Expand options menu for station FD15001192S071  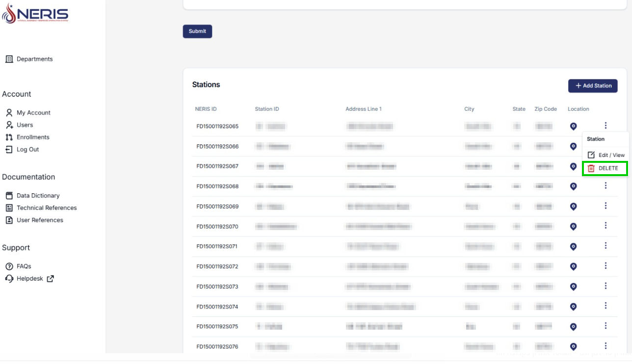click(606, 245)
